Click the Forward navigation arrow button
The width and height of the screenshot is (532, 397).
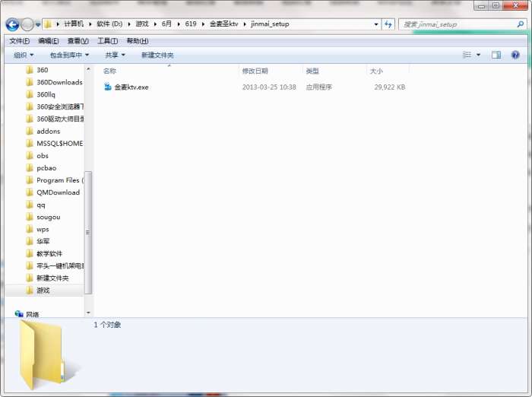click(27, 24)
